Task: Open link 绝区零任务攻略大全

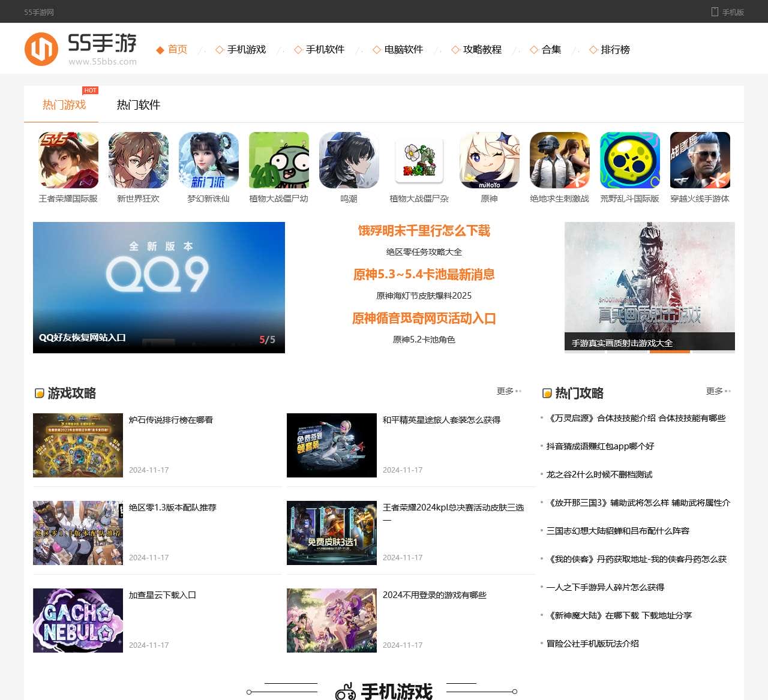Action: (x=424, y=252)
